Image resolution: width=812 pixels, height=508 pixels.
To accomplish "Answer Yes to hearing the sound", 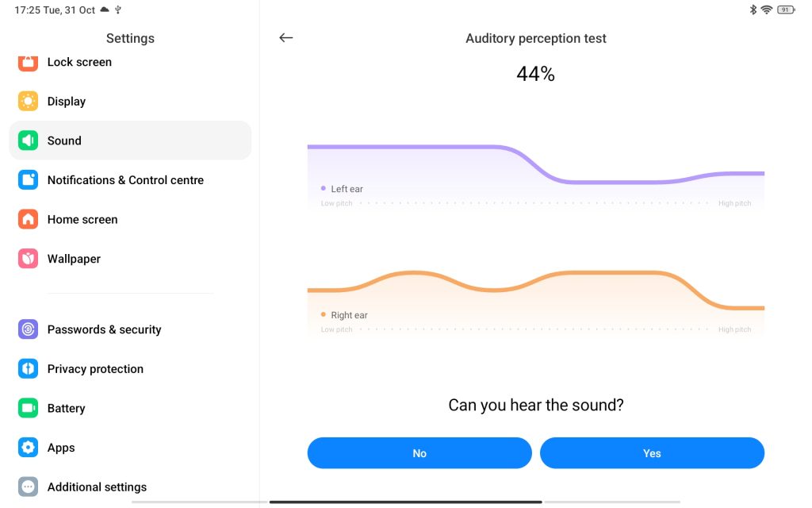I will pos(652,453).
